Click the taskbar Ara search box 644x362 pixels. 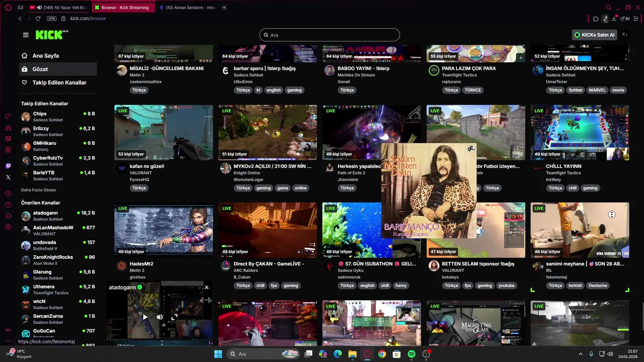[264, 354]
